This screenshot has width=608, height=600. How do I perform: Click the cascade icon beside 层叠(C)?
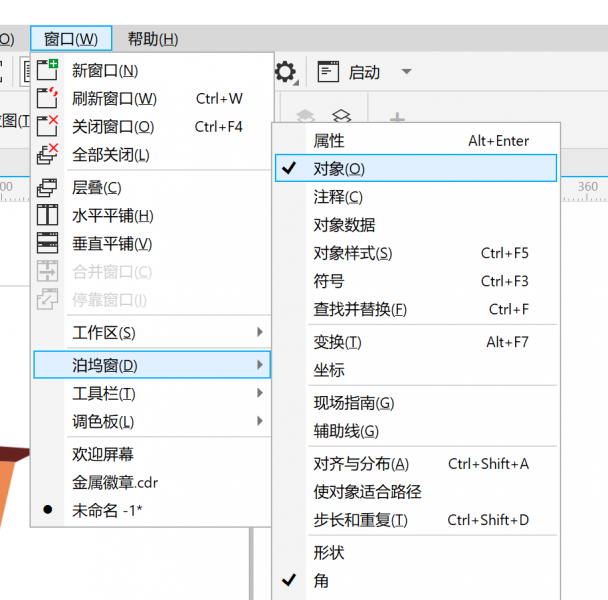pyautogui.click(x=47, y=187)
